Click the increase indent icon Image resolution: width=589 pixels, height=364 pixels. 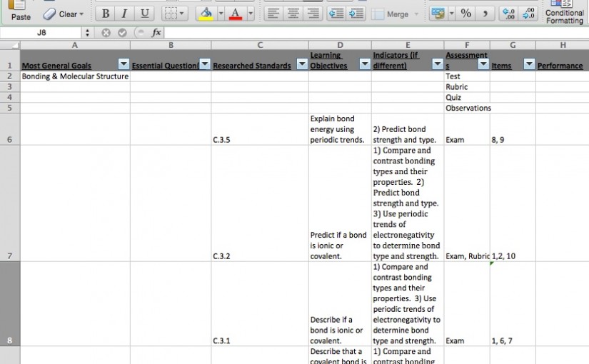pyautogui.click(x=357, y=14)
